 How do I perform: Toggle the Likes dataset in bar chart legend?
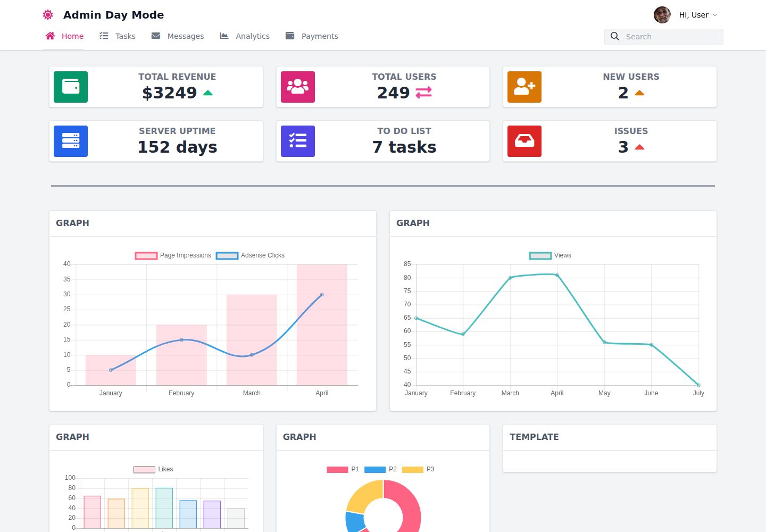pos(153,469)
